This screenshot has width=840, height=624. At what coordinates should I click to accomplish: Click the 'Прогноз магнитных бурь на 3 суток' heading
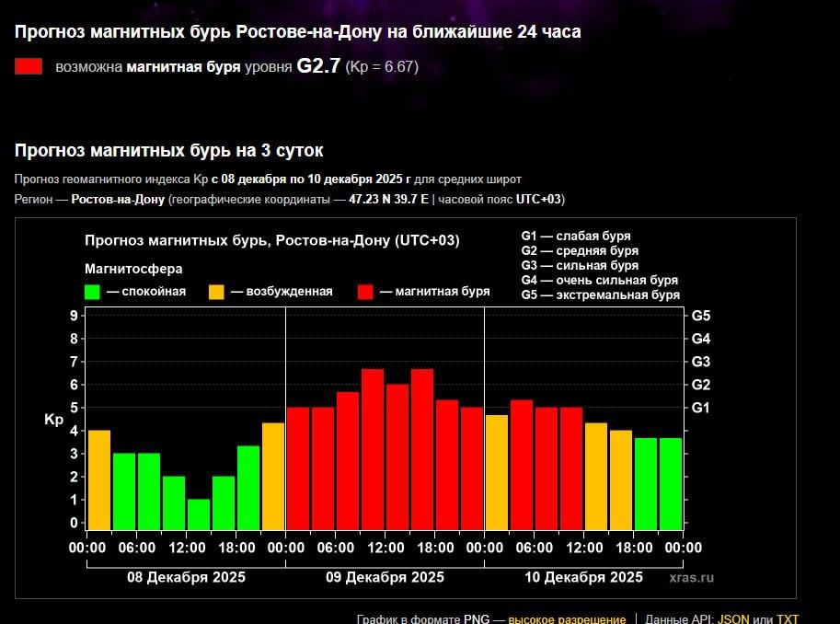tap(168, 150)
